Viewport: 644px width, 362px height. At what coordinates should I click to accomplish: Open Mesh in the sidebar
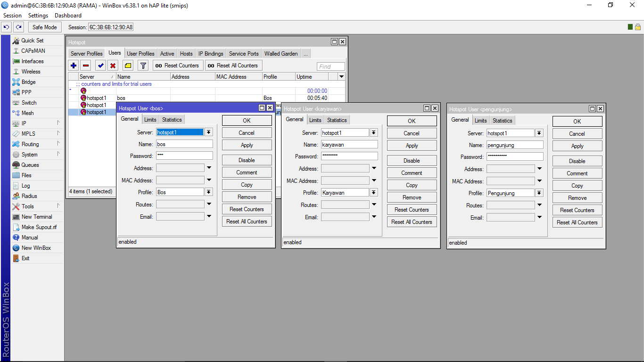(27, 113)
